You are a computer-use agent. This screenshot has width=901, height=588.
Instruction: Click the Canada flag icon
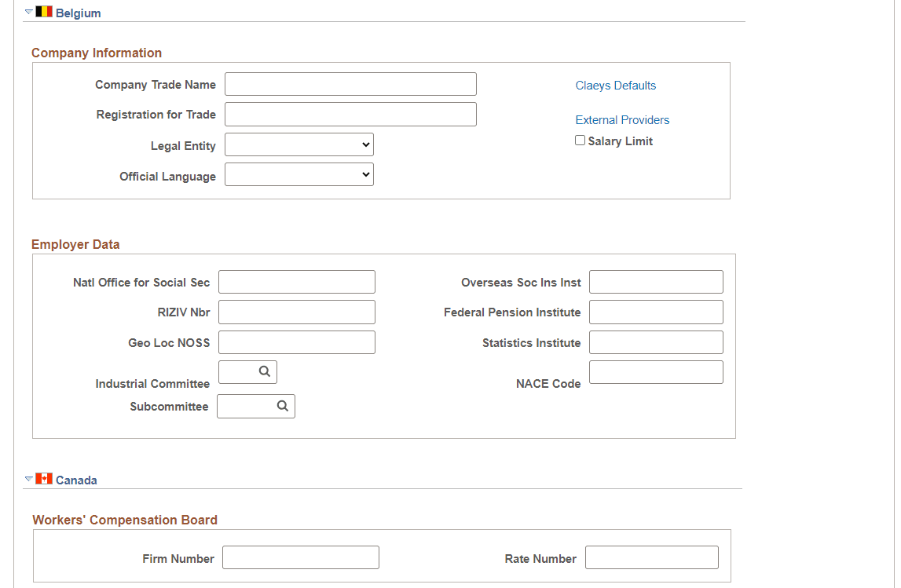point(45,479)
